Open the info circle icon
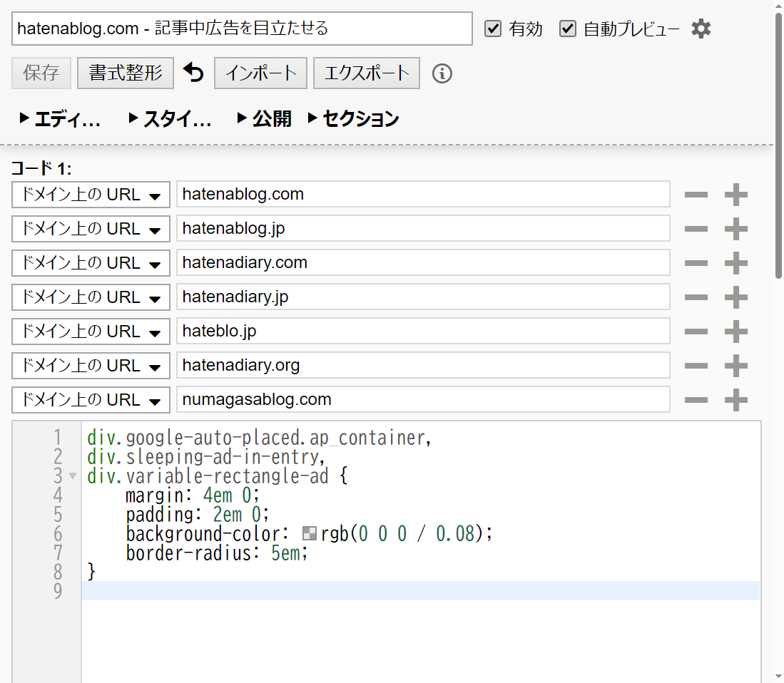The image size is (784, 683). (x=442, y=73)
